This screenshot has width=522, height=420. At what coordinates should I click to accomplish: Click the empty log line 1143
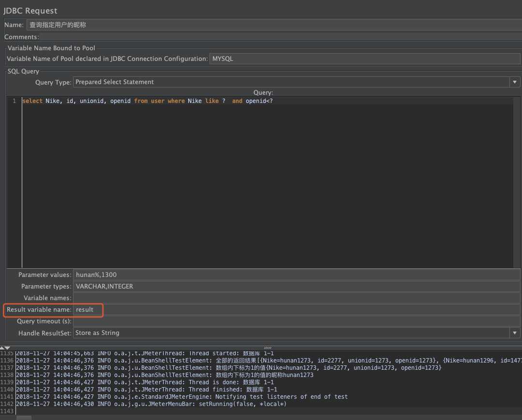(269, 411)
